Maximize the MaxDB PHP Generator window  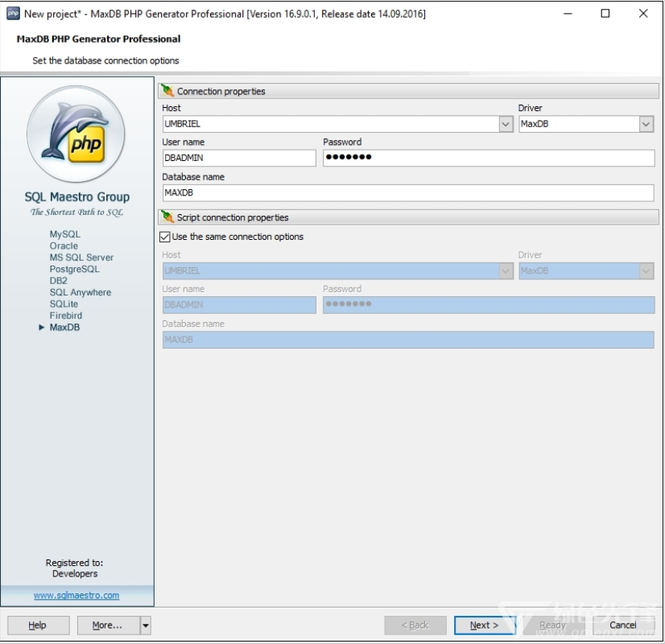tap(605, 14)
